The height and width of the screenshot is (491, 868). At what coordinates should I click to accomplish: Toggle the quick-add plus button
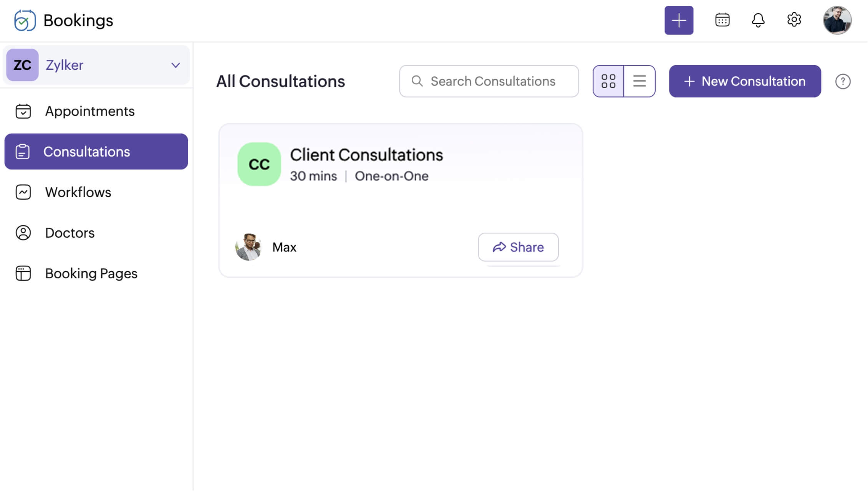679,20
